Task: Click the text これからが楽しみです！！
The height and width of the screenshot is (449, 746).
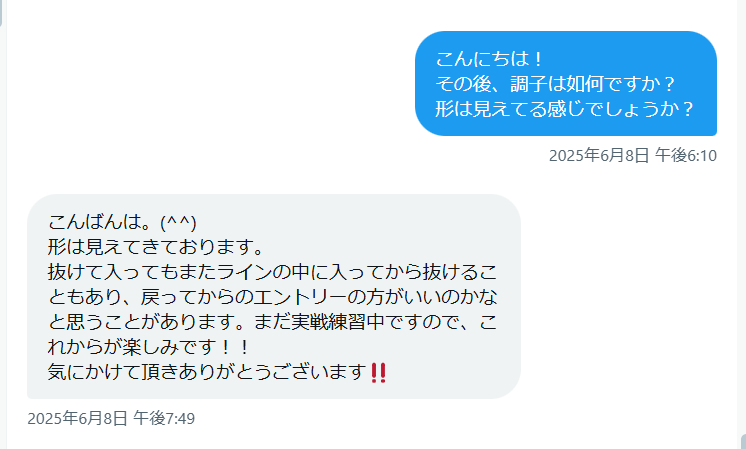Action: pos(149,347)
